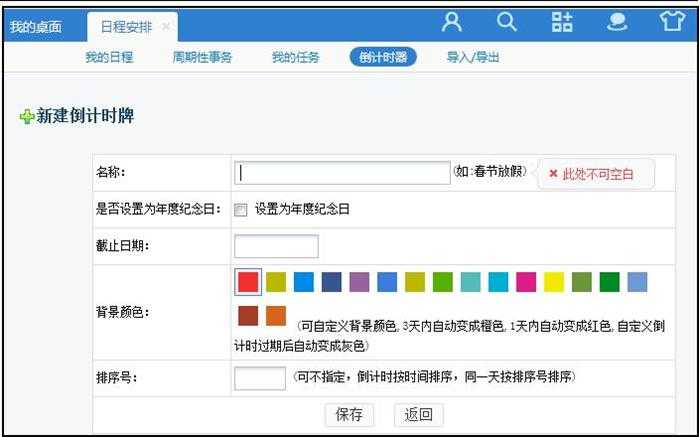699x437 pixels.
Task: Close the 日程安排 tab
Action: (165, 27)
